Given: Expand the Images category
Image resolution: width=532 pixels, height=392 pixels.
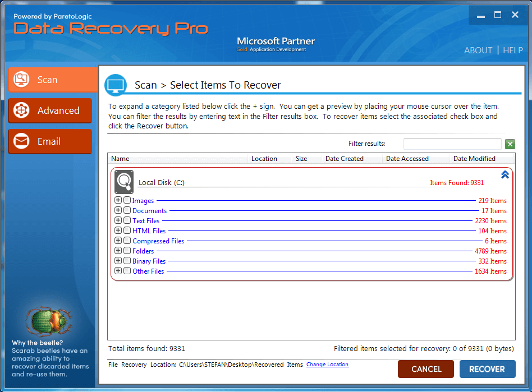Looking at the screenshot, I should [118, 200].
